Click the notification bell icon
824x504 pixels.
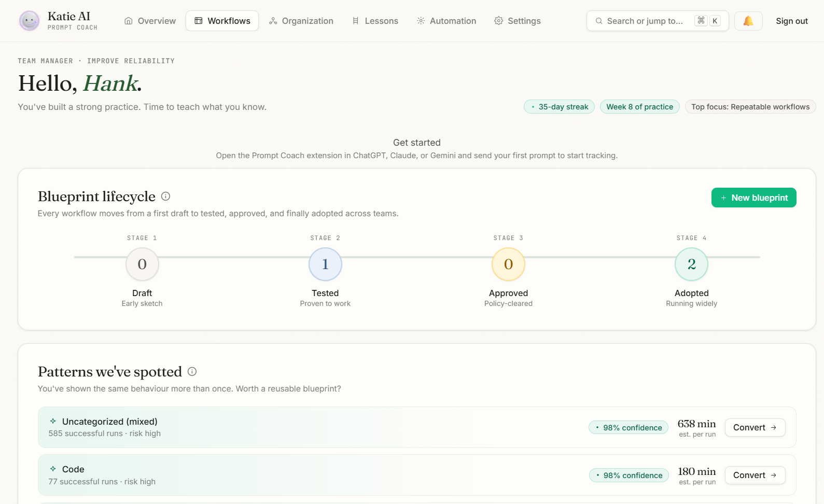pos(748,21)
